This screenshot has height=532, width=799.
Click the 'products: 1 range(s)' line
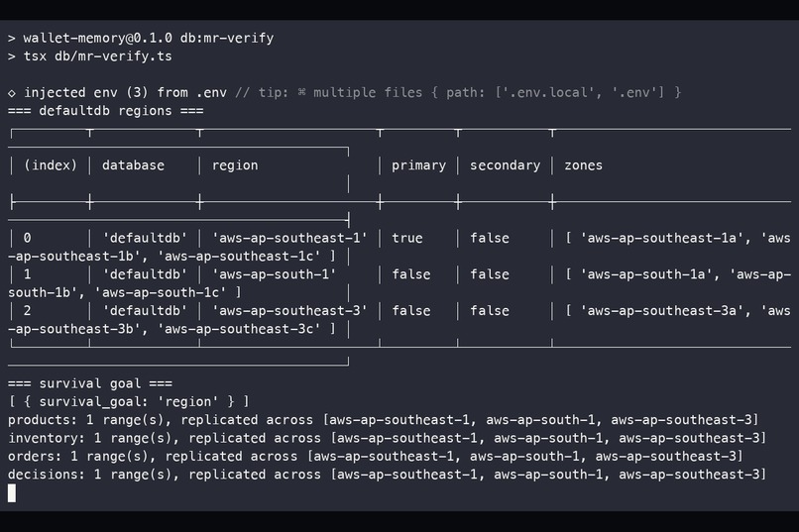click(x=384, y=420)
